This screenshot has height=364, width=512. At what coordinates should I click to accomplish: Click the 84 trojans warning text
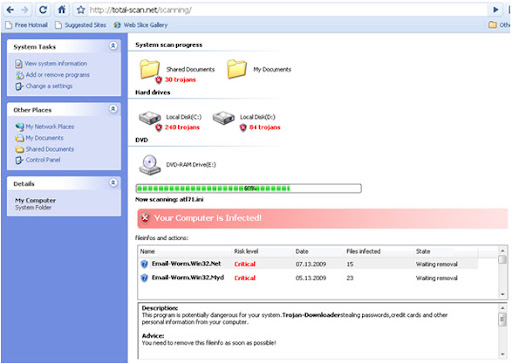pyautogui.click(x=265, y=127)
